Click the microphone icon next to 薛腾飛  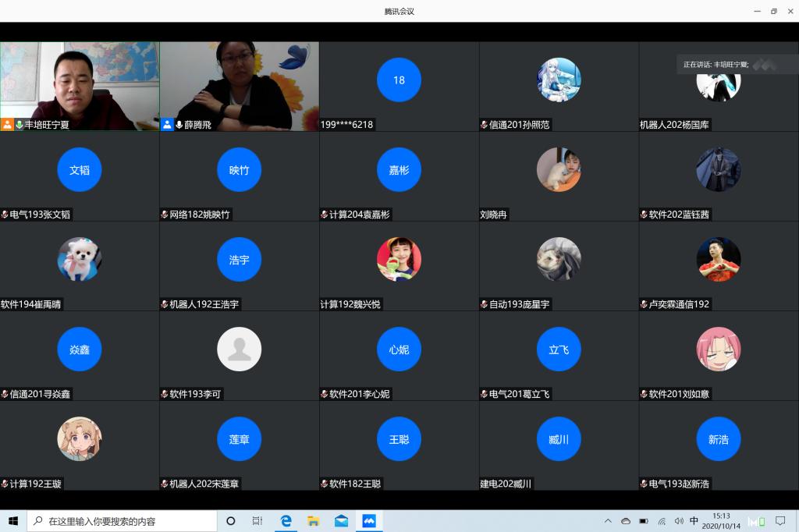[179, 125]
